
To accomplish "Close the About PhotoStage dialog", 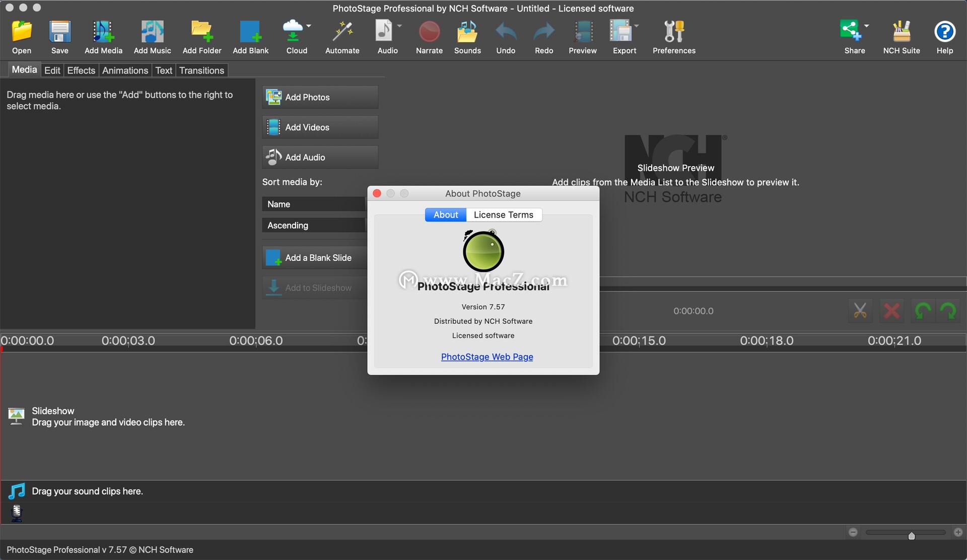I will click(377, 193).
